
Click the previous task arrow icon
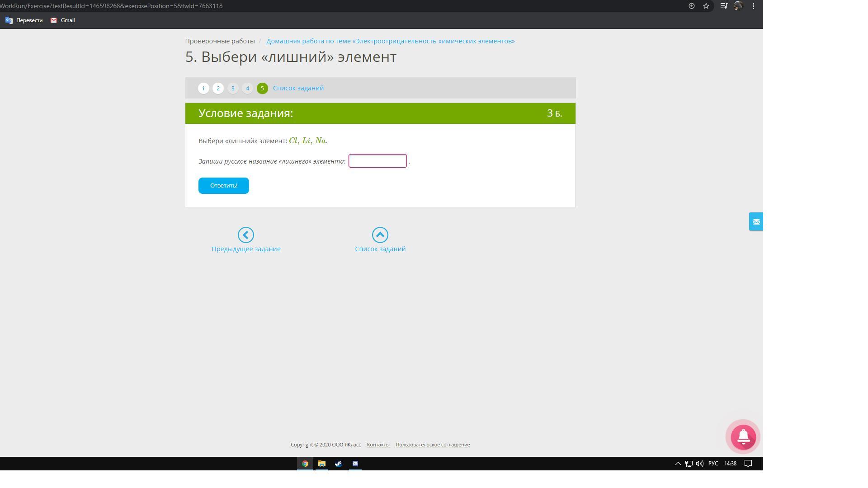click(246, 235)
